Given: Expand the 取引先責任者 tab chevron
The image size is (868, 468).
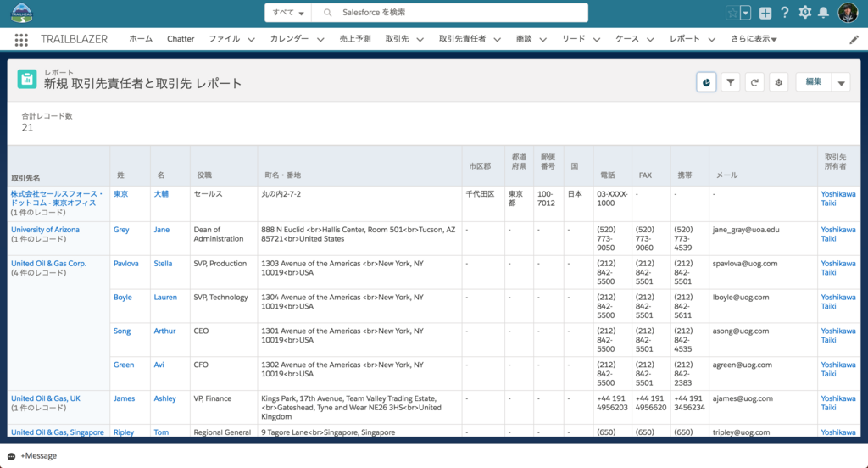Looking at the screenshot, I should point(497,39).
